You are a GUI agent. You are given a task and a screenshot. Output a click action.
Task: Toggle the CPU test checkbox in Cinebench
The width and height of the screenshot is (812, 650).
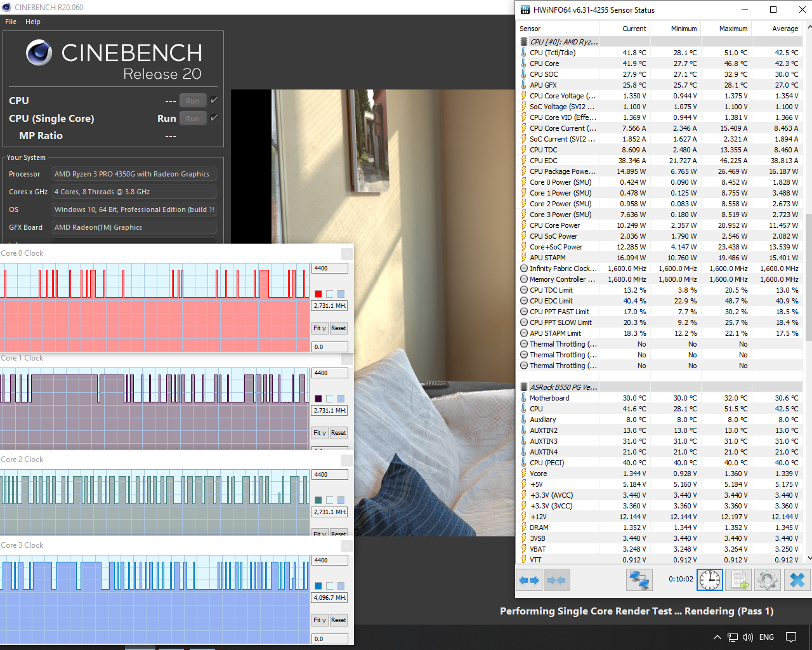point(214,100)
